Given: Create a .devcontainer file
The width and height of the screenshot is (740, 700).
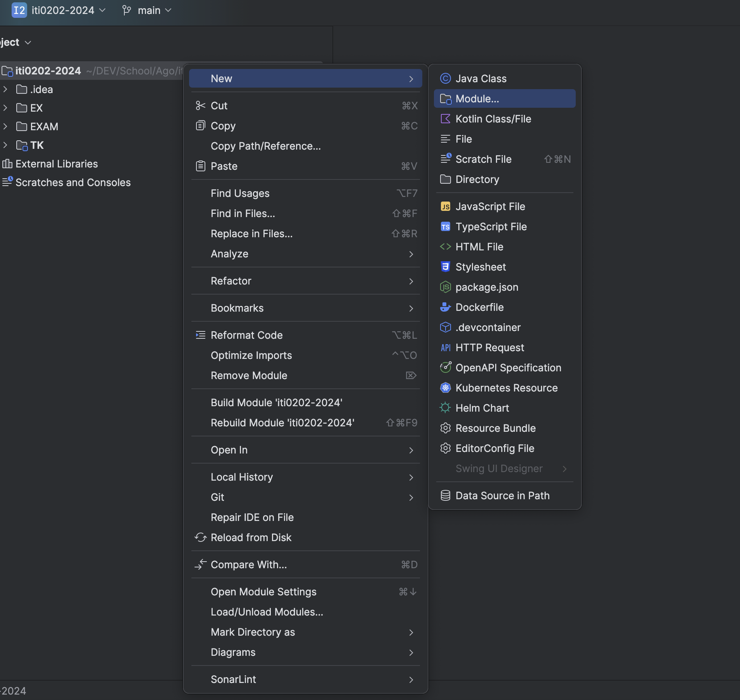Looking at the screenshot, I should [x=488, y=327].
